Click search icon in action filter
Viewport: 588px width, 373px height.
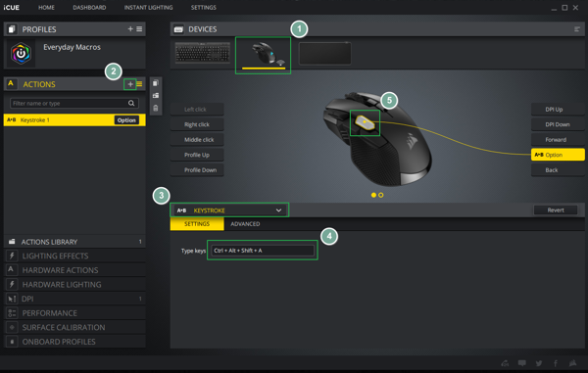tap(131, 103)
